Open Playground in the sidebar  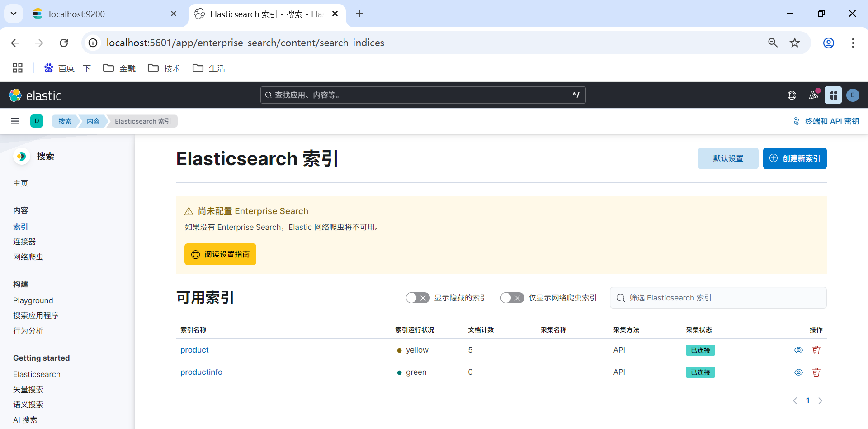pos(33,300)
